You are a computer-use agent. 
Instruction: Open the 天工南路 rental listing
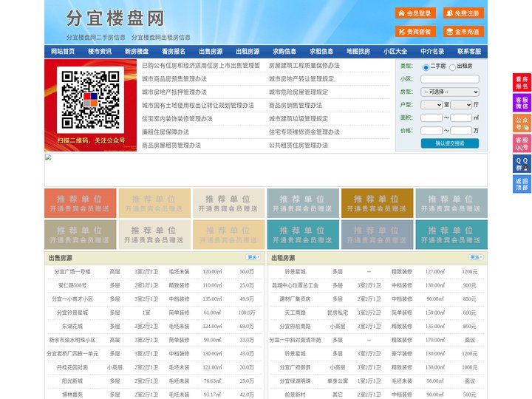coord(295,313)
